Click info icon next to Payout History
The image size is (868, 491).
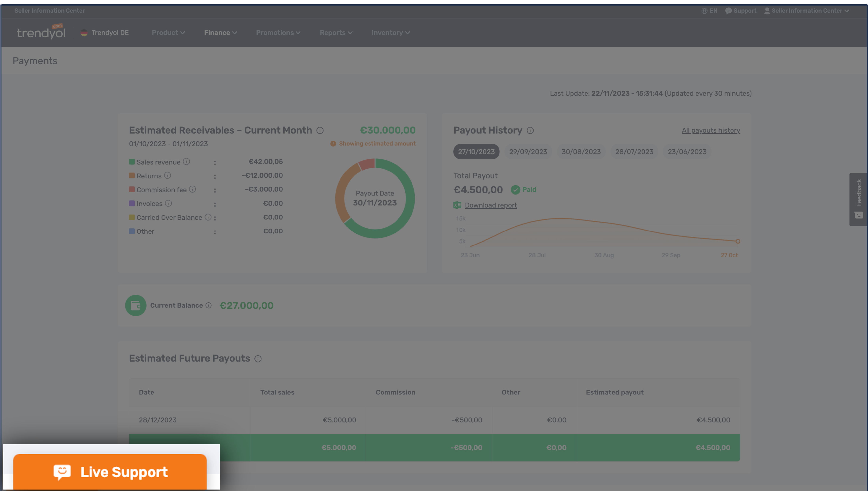(530, 130)
